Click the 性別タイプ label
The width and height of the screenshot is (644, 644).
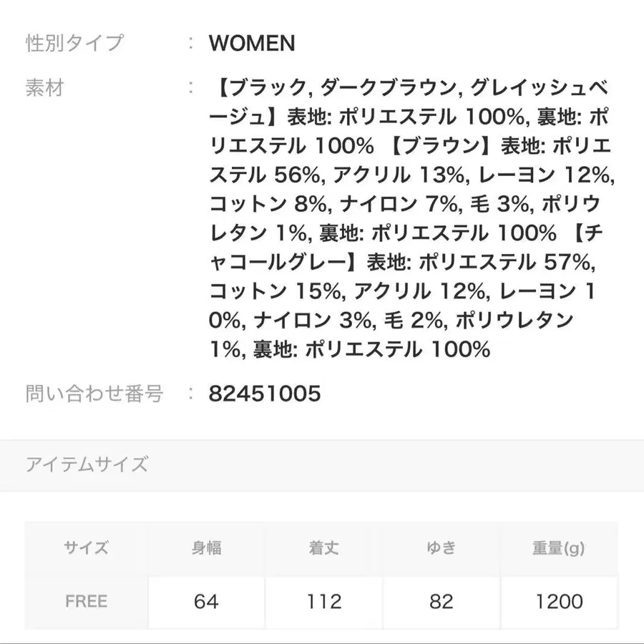click(74, 43)
